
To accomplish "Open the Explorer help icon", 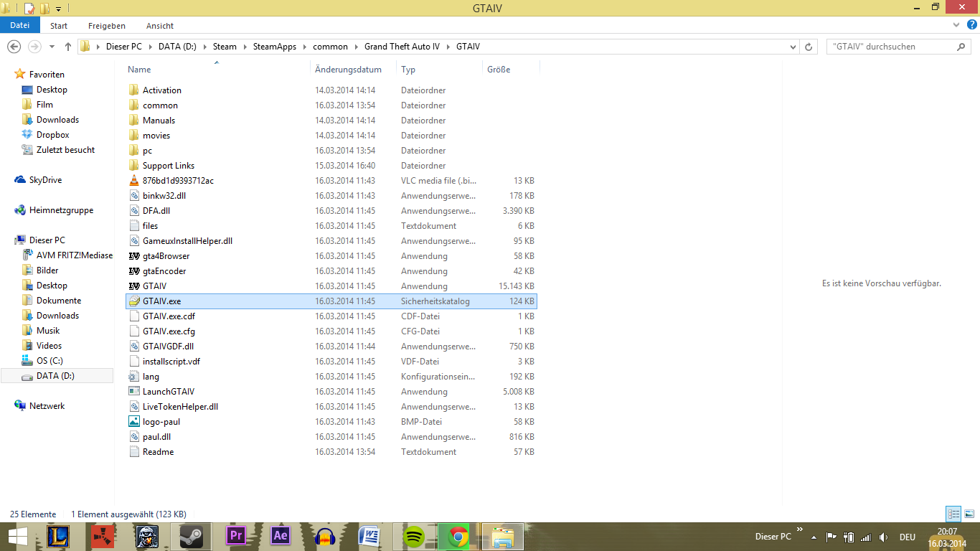I will [972, 25].
